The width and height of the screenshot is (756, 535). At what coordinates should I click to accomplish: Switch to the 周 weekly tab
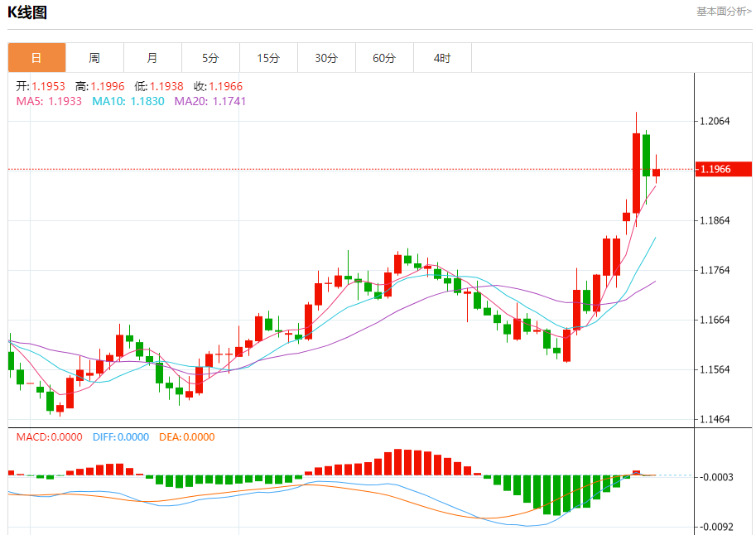pos(94,58)
